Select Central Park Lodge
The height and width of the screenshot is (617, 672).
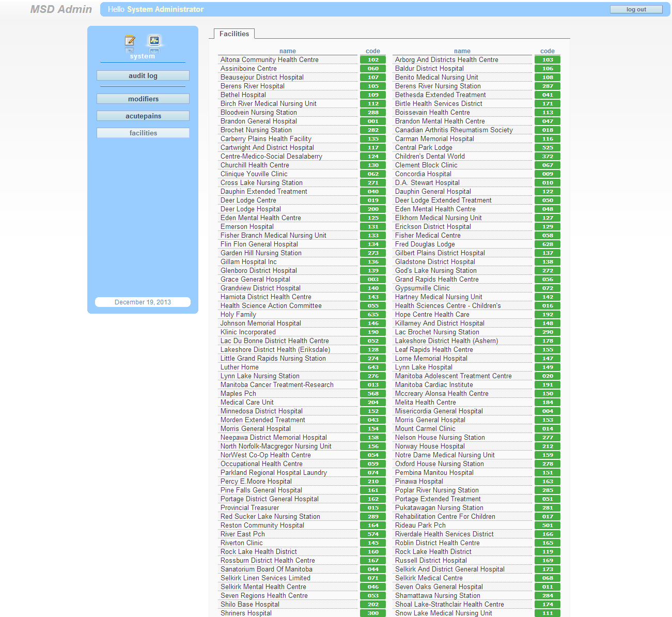click(x=424, y=147)
